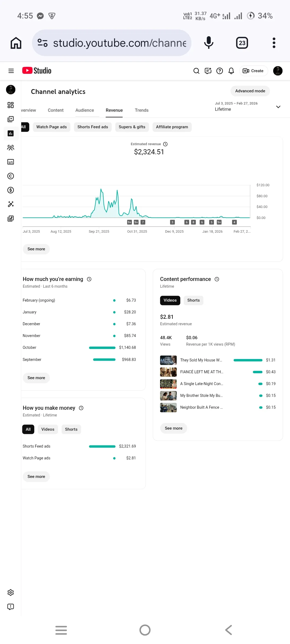Click info clock icon next to Content performance

pyautogui.click(x=217, y=279)
